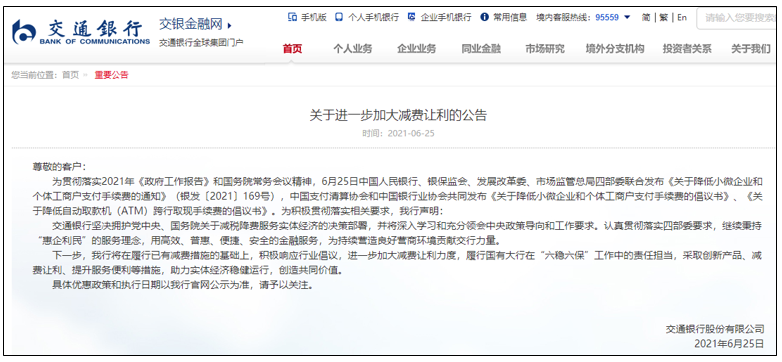
Task: Open the 境外分支机构 menu
Action: click(615, 49)
